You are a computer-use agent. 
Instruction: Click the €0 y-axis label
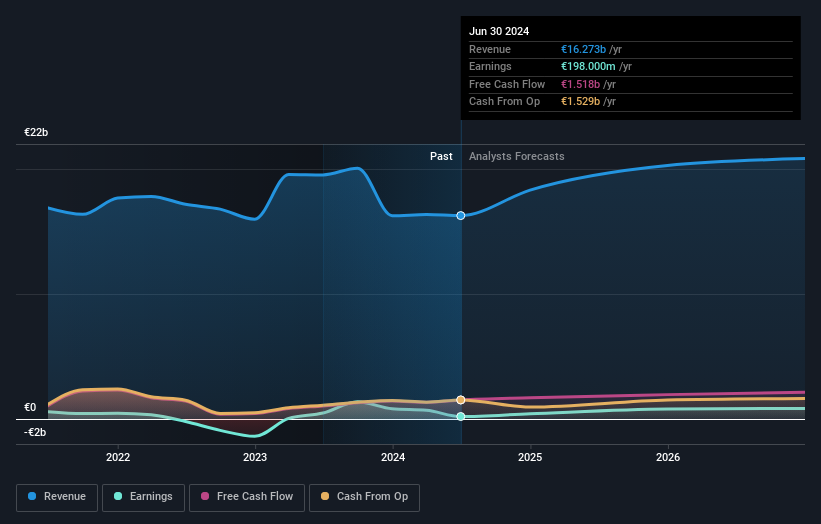click(30, 407)
